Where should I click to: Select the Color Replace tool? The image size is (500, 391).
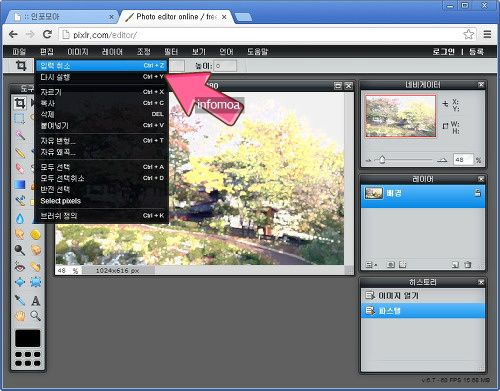(x=20, y=200)
